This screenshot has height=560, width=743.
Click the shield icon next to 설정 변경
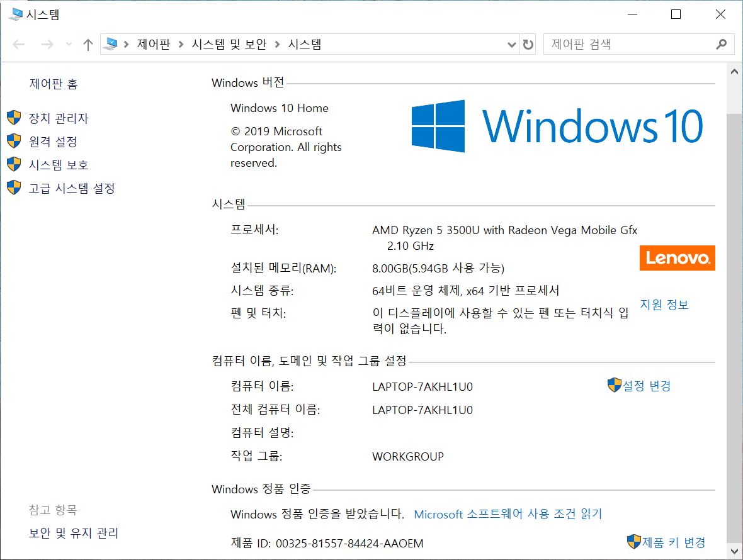[x=614, y=385]
